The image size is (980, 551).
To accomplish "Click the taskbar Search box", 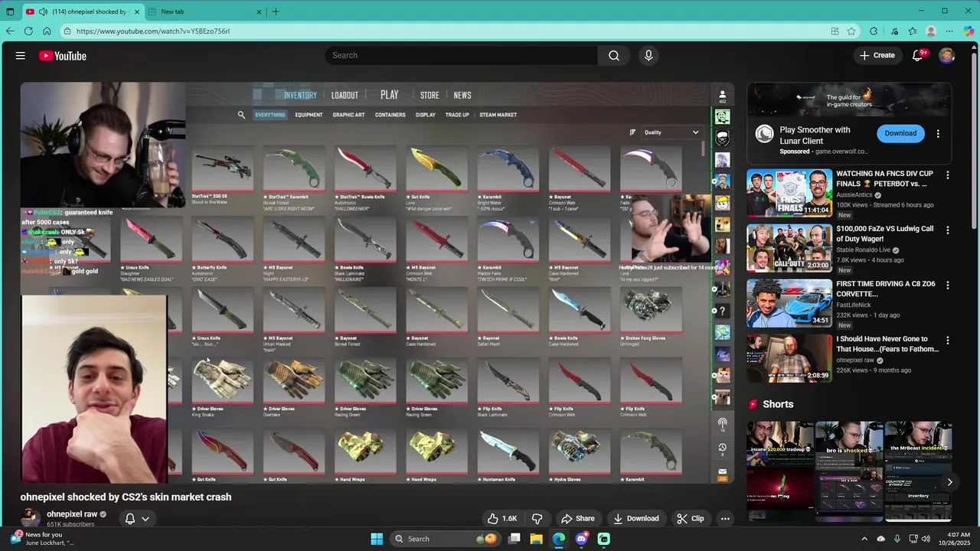I will tap(444, 539).
